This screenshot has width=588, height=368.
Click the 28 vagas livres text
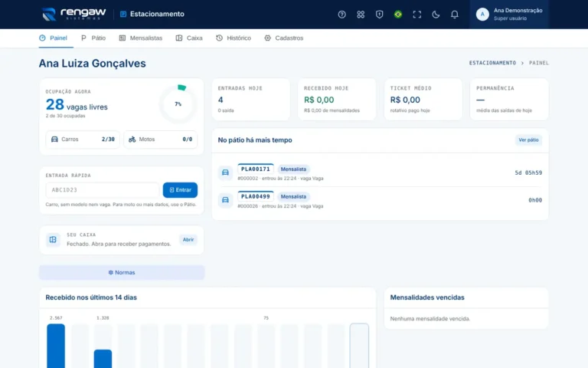click(77, 105)
